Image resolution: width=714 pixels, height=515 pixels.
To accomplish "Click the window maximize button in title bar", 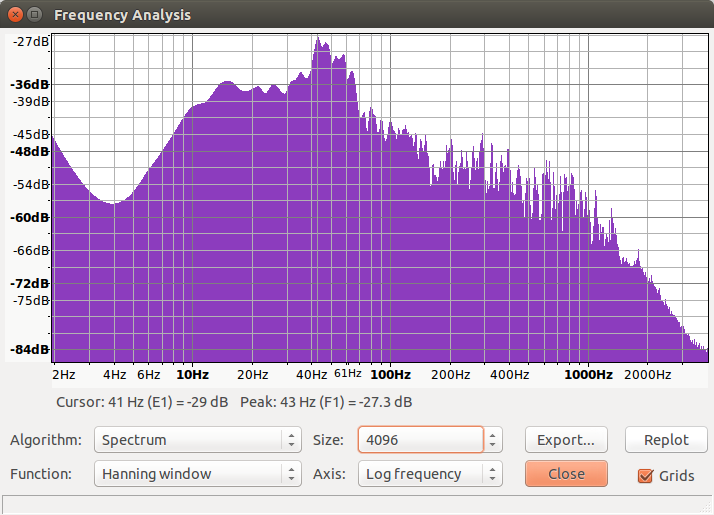I will pos(35,15).
